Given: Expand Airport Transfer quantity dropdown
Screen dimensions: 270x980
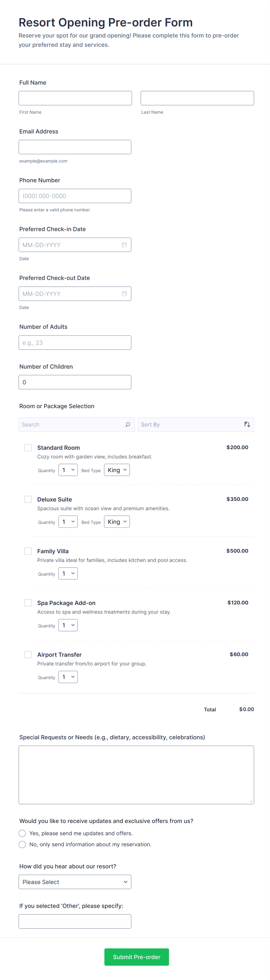Looking at the screenshot, I should coord(68,677).
